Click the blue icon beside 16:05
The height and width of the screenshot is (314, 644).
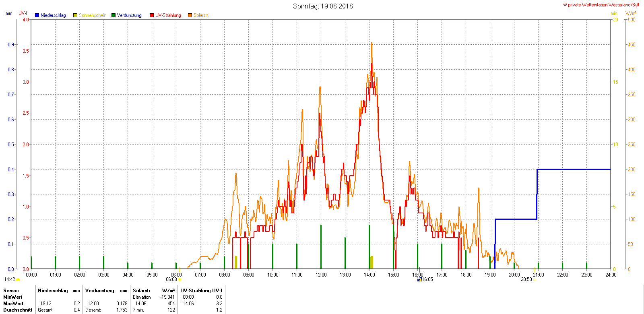[x=419, y=279]
